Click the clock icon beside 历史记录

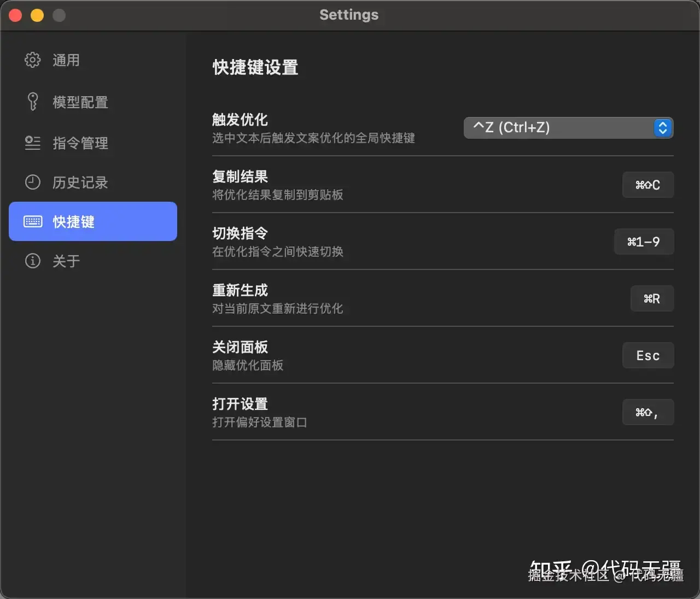33,182
